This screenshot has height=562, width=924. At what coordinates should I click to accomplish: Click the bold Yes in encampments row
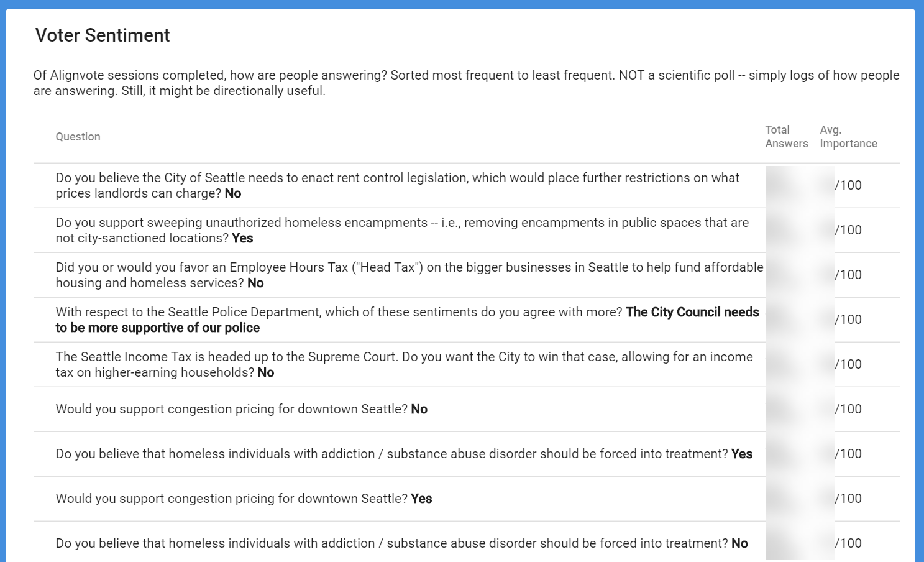point(242,239)
